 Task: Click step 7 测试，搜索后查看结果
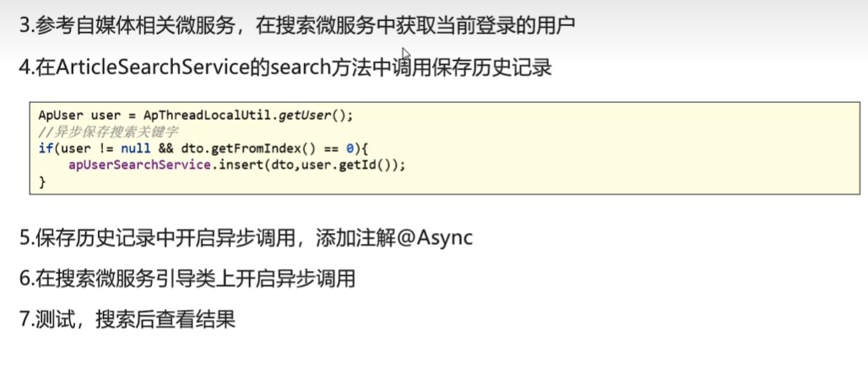coord(127,319)
